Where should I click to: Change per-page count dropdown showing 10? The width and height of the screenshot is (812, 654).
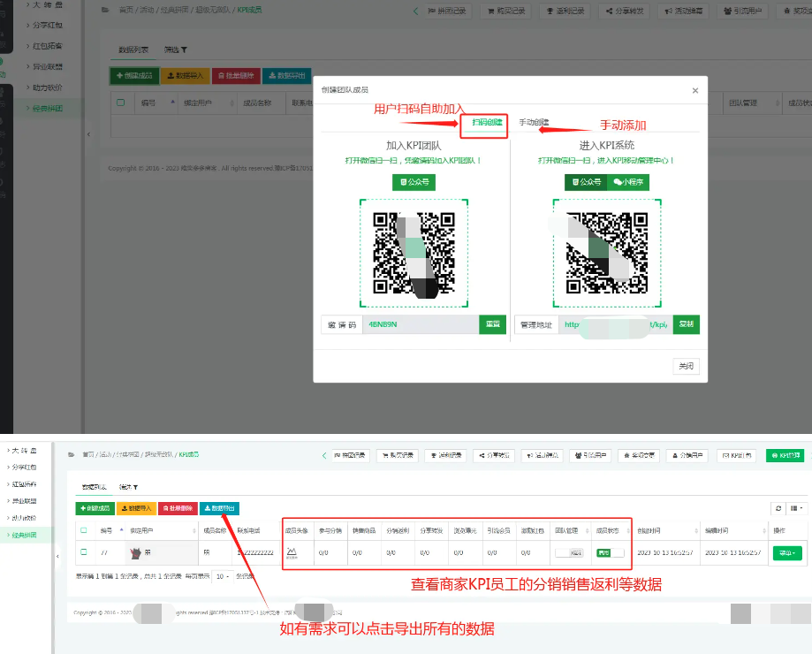223,576
